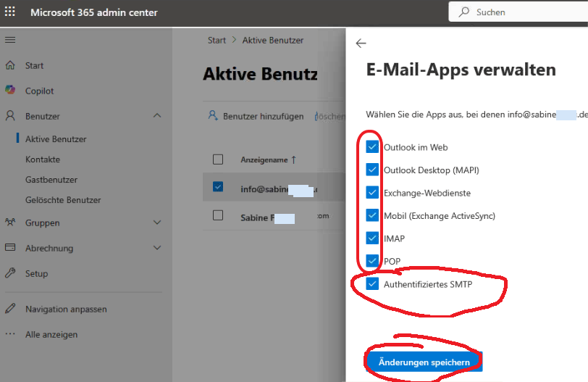Screen dimensions: 588x382
Task: Click Benutzer hinzufügen button
Action: pos(256,116)
